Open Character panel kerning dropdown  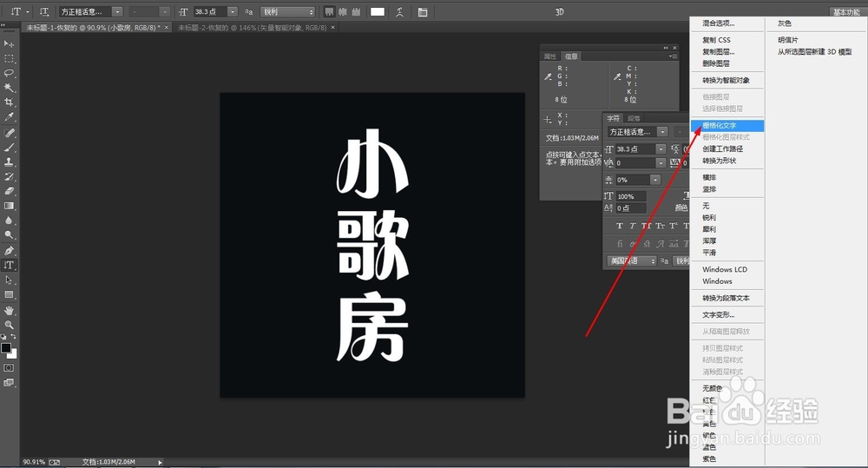(661, 163)
